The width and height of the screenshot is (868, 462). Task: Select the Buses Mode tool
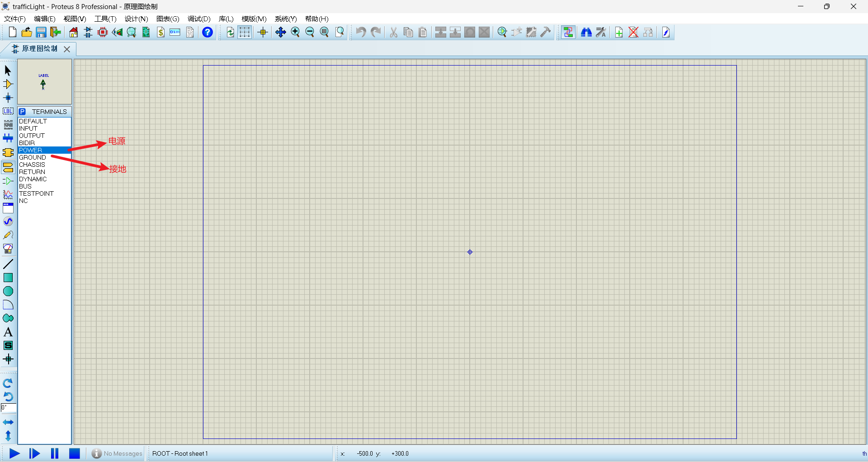[8, 138]
